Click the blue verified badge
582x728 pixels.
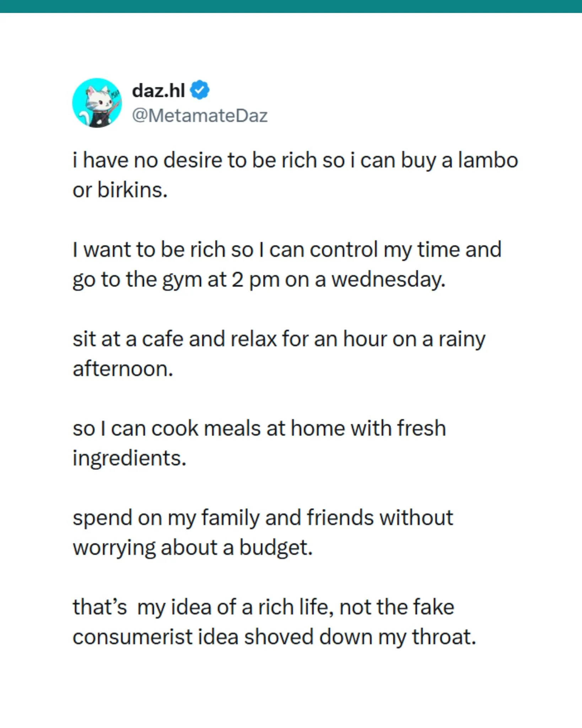click(200, 90)
